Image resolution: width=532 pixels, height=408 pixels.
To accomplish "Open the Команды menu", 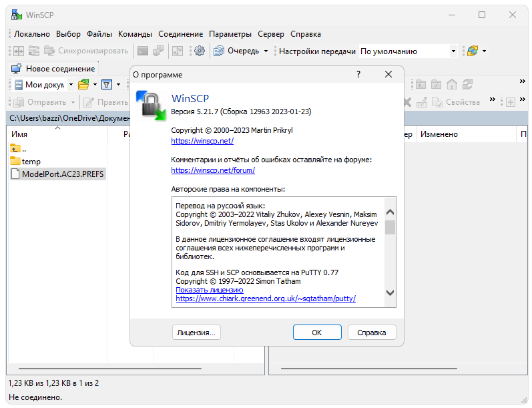I will 135,34.
